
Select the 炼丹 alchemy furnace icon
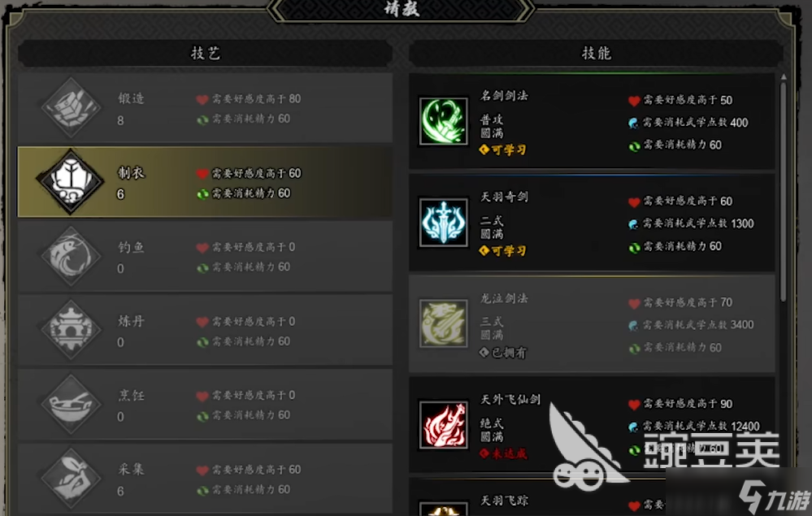(71, 330)
